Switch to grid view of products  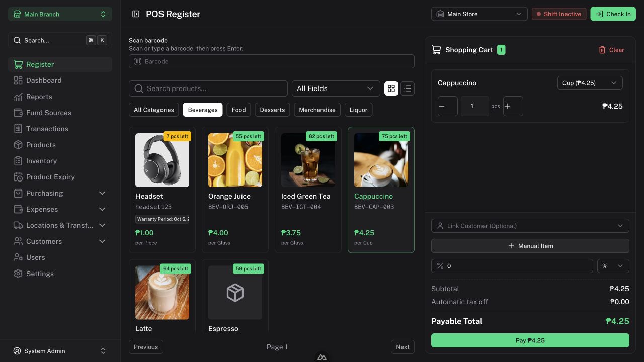tap(391, 88)
